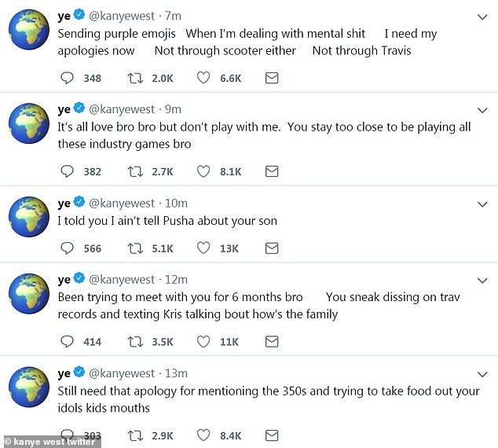The image size is (498, 448).
Task: Expand the options chevron on the 10m tweet
Action: (x=482, y=204)
